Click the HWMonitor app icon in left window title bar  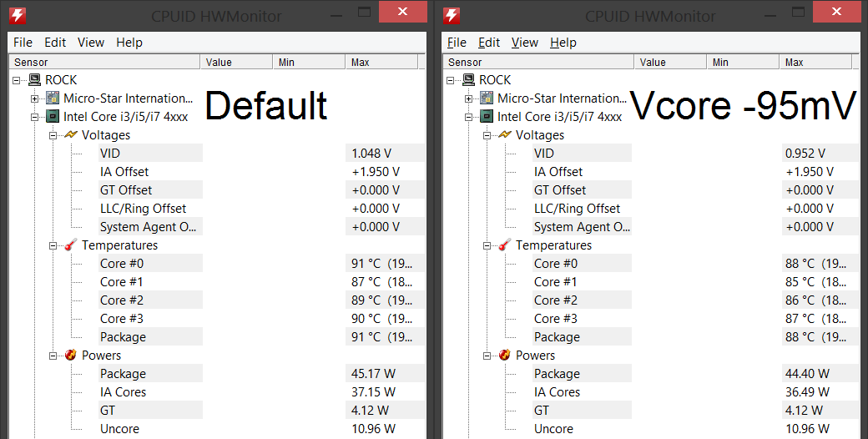pyautogui.click(x=18, y=16)
